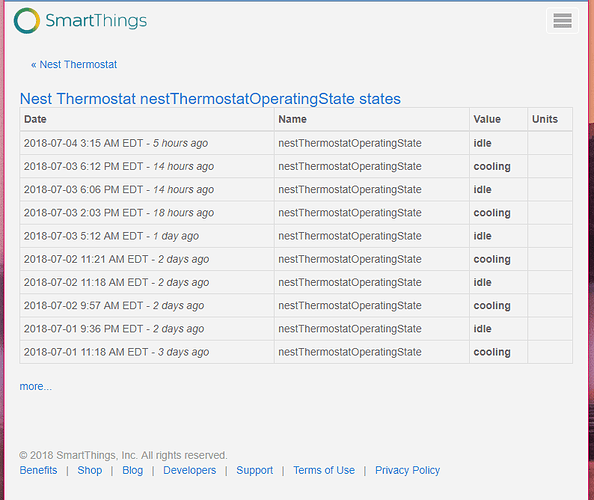This screenshot has width=594, height=500.
Task: Select the 2018-07-04 3:15 AM idle row
Action: pyautogui.click(x=296, y=143)
